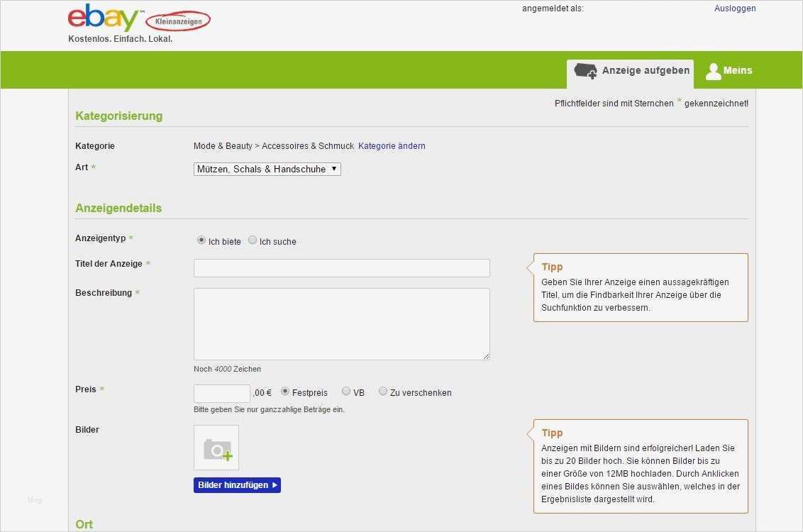This screenshot has height=532, width=803.
Task: Click the Tipp speech bubble next to Titel
Action: (x=641, y=287)
